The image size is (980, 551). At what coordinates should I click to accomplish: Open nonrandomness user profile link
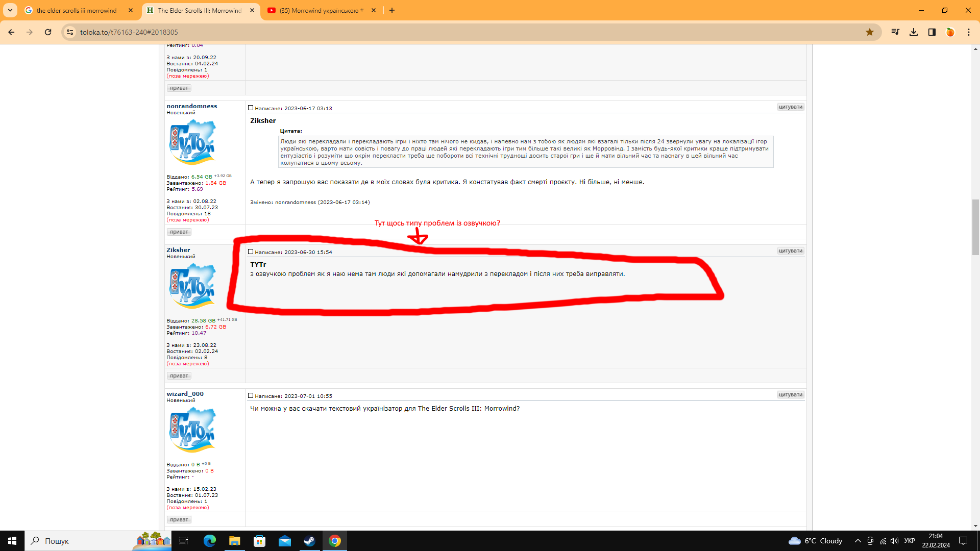191,106
